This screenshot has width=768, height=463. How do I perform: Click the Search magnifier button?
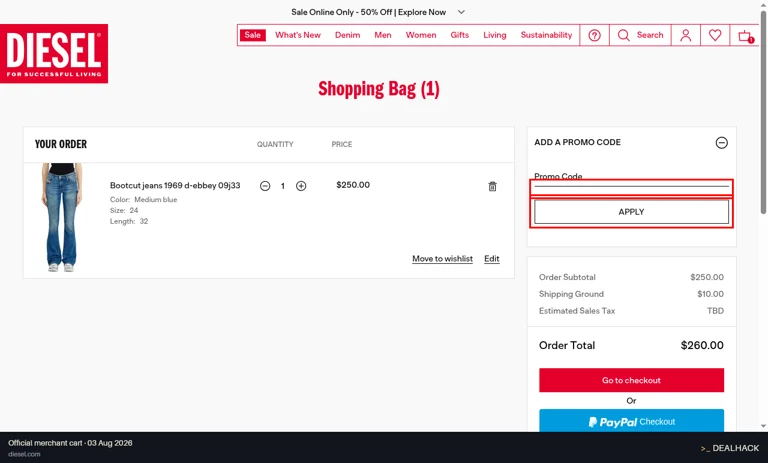(x=640, y=35)
